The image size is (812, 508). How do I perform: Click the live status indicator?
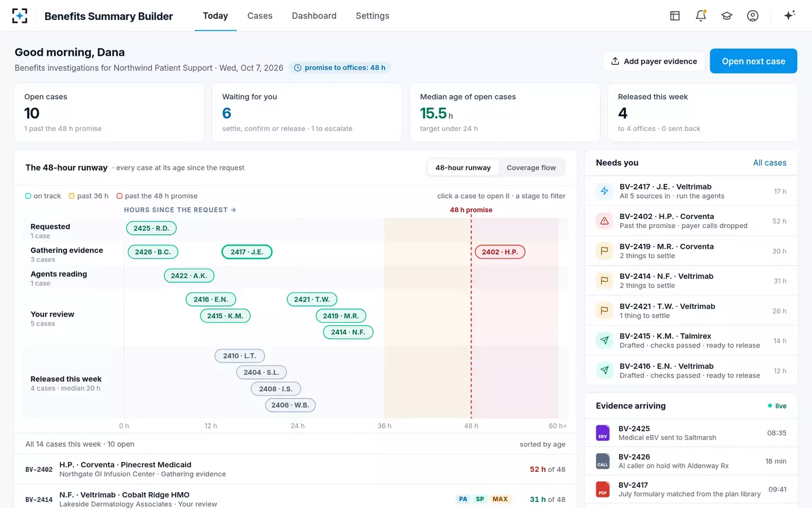pos(777,406)
